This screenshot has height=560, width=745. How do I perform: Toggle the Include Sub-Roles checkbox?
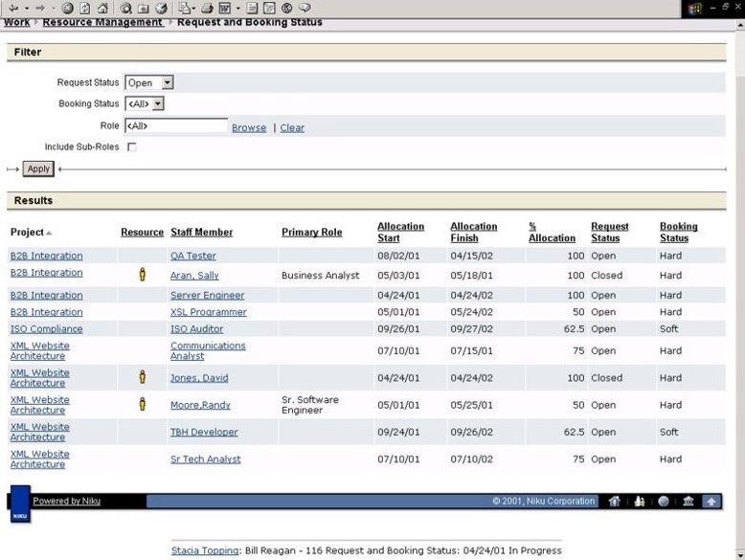coord(132,147)
